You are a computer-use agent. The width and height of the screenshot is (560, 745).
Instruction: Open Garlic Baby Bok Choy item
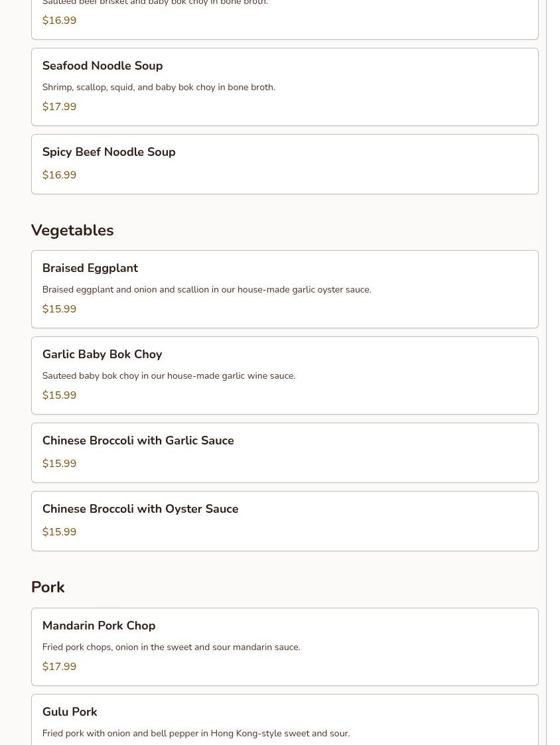point(102,354)
